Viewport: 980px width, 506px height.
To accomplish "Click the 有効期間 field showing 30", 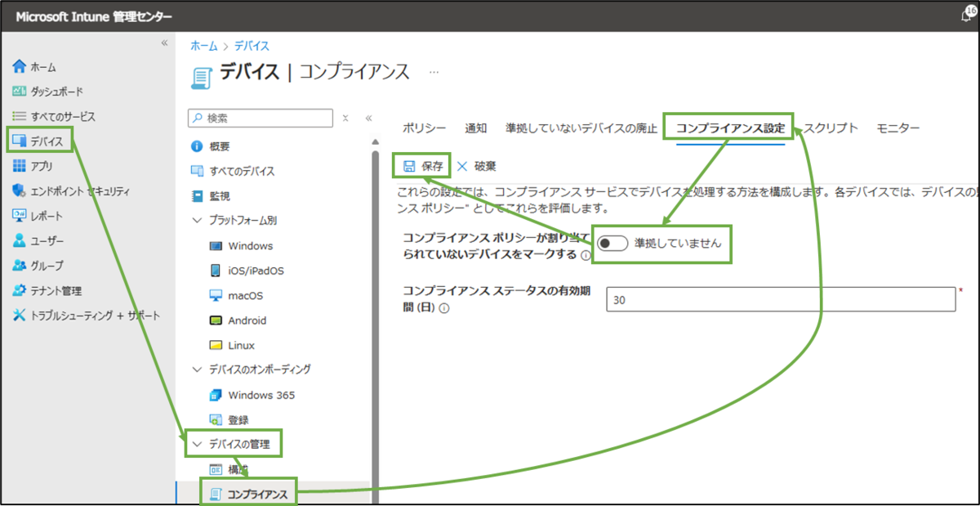I will click(x=781, y=300).
